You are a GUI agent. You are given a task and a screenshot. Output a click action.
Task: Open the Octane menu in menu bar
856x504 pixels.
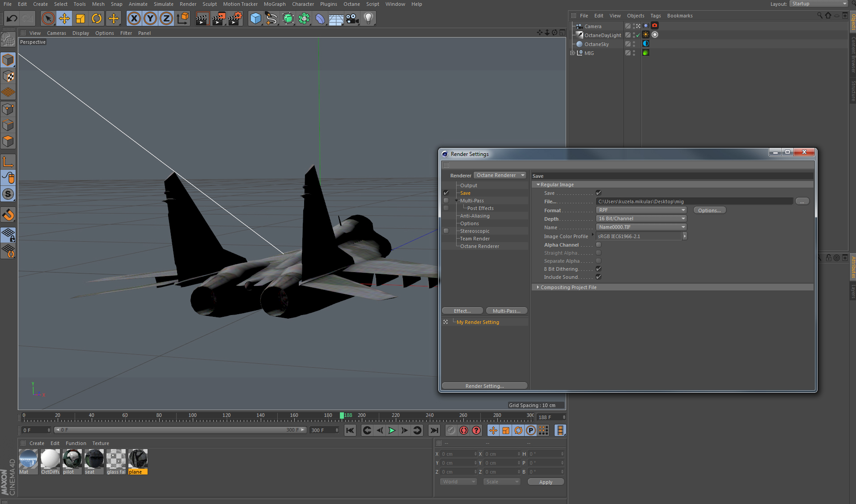(x=352, y=4)
